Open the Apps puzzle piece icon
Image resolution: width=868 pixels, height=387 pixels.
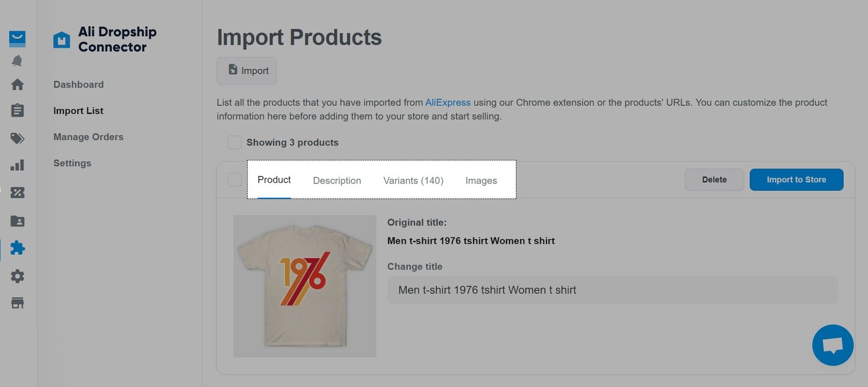pyautogui.click(x=17, y=248)
